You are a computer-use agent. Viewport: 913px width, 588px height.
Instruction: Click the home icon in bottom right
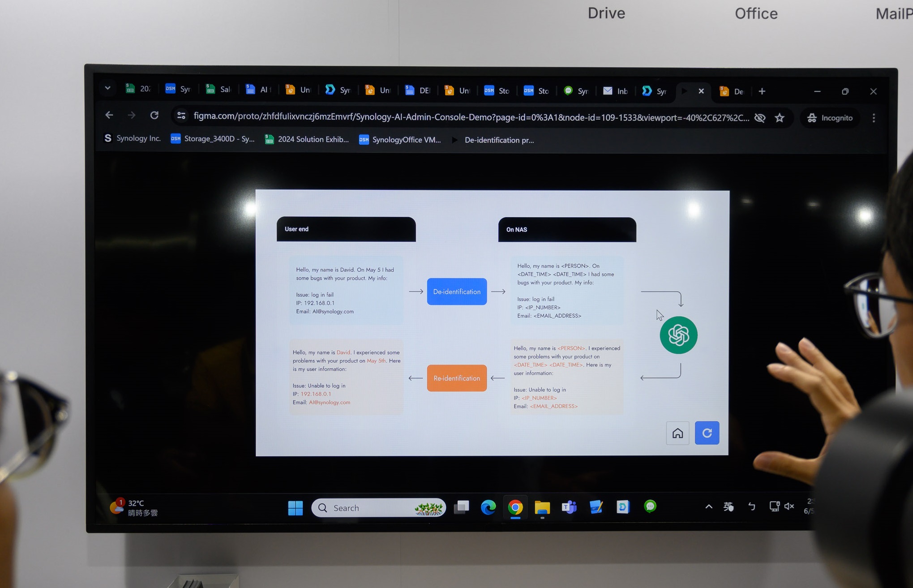[x=677, y=433]
